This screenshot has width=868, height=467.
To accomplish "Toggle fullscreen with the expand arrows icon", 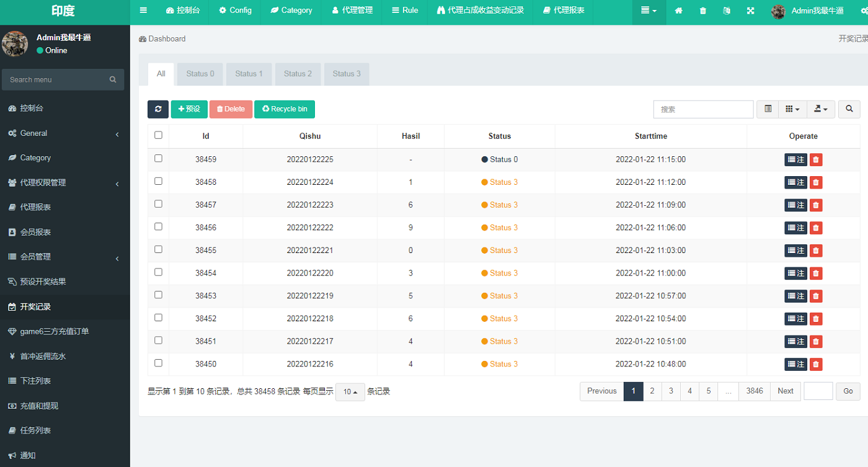I will (751, 11).
